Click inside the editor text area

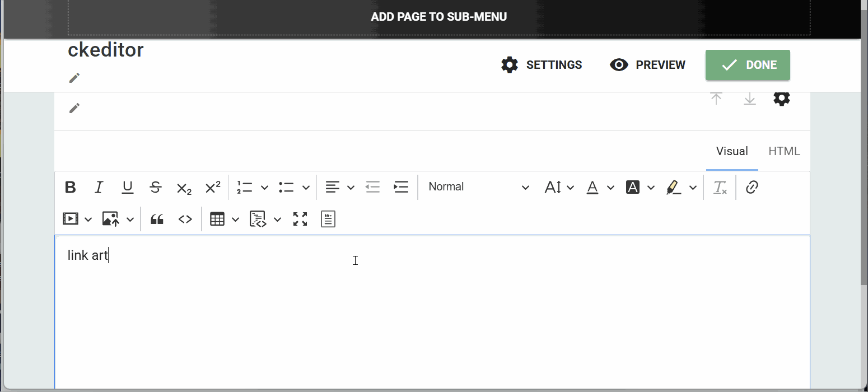432,312
